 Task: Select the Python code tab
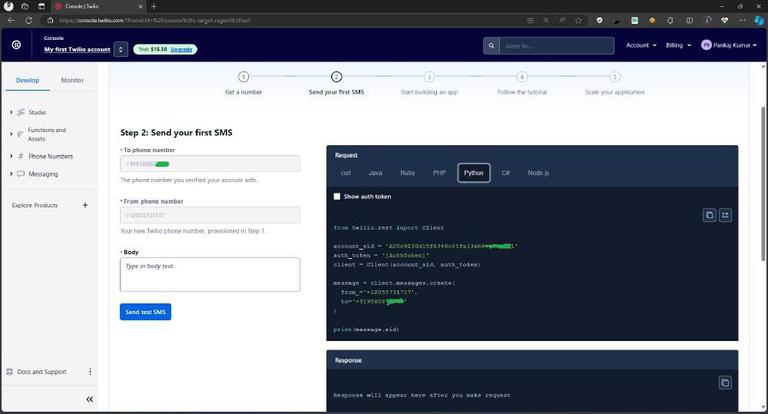pos(474,173)
